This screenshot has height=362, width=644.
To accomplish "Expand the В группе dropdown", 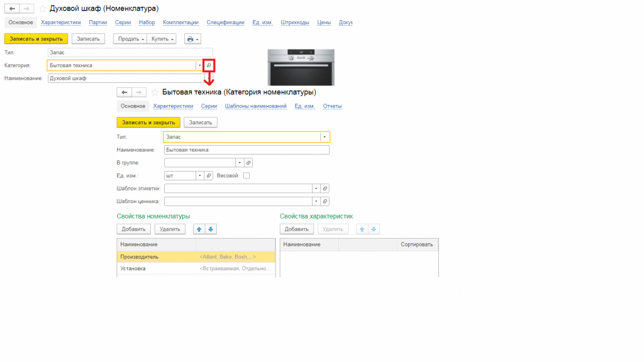I will click(240, 163).
